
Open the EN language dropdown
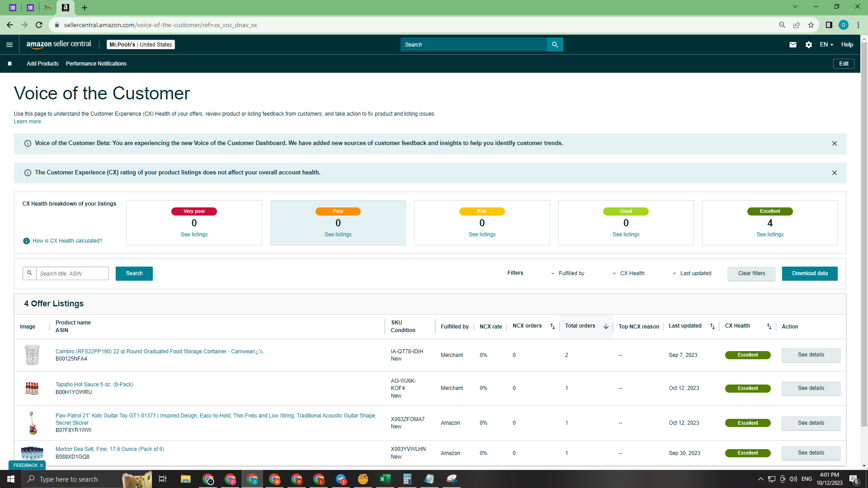coord(826,45)
